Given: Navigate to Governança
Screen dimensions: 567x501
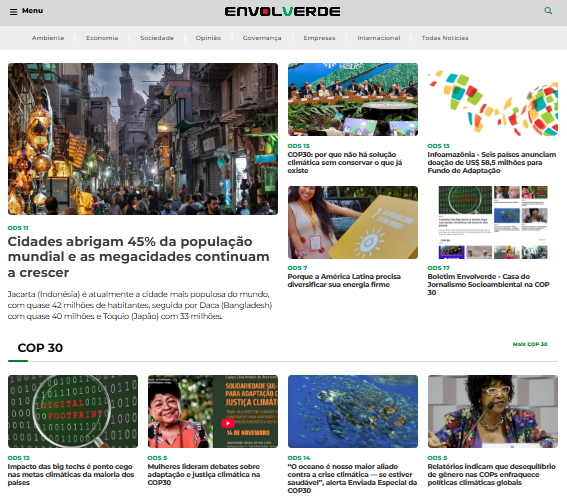Looking at the screenshot, I should click(x=262, y=38).
